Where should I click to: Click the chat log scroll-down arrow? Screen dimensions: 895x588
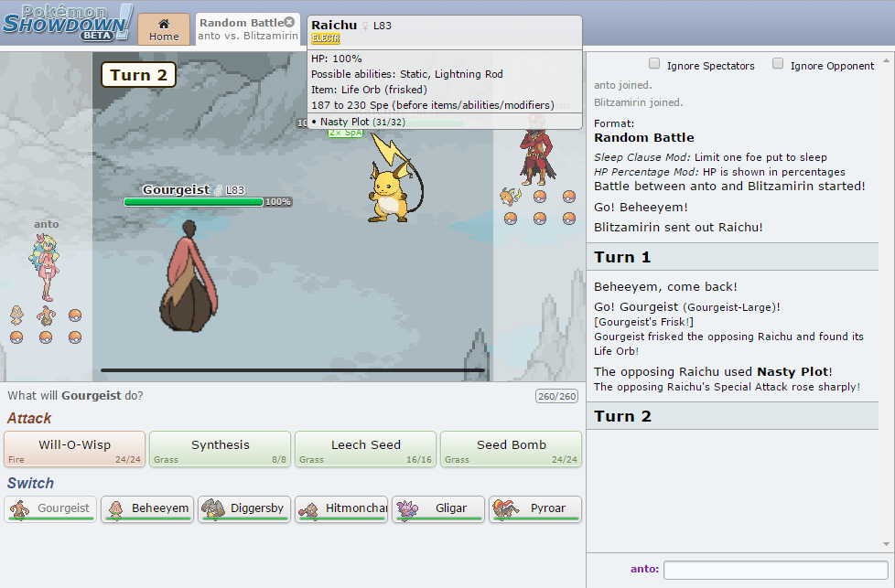(x=887, y=544)
